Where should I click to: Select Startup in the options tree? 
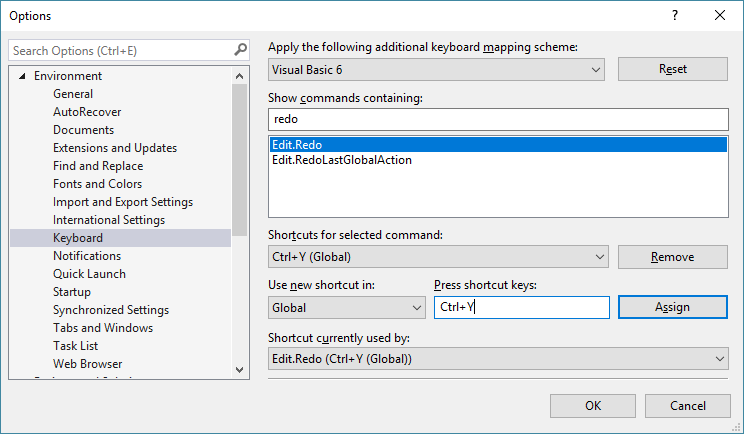coord(72,292)
